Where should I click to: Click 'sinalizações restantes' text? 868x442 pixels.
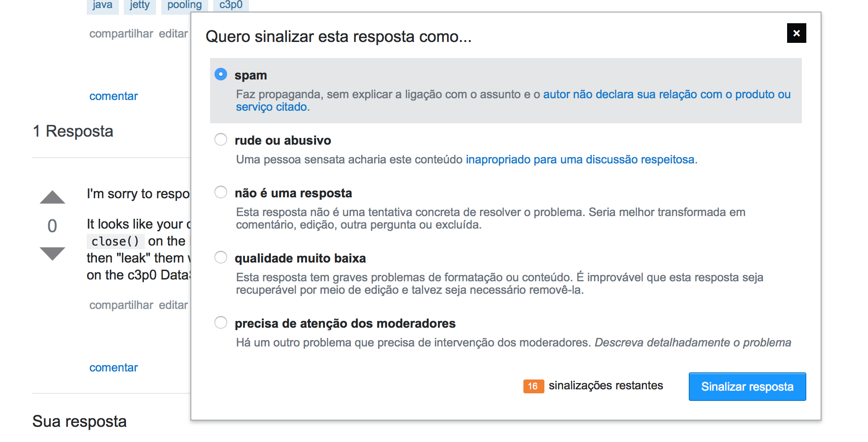pyautogui.click(x=606, y=385)
